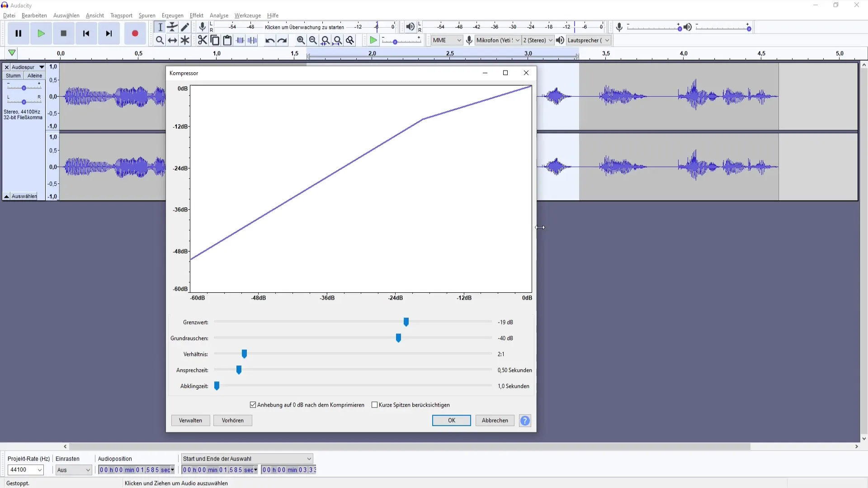Click the playback meter speaker icon
Viewport: 868px width, 488px height.
pyautogui.click(x=410, y=27)
